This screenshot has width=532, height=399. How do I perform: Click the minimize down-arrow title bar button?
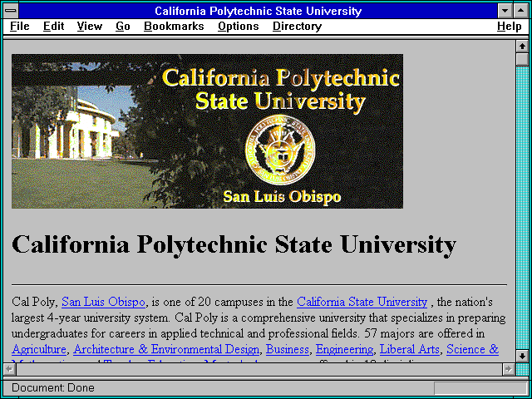click(505, 11)
